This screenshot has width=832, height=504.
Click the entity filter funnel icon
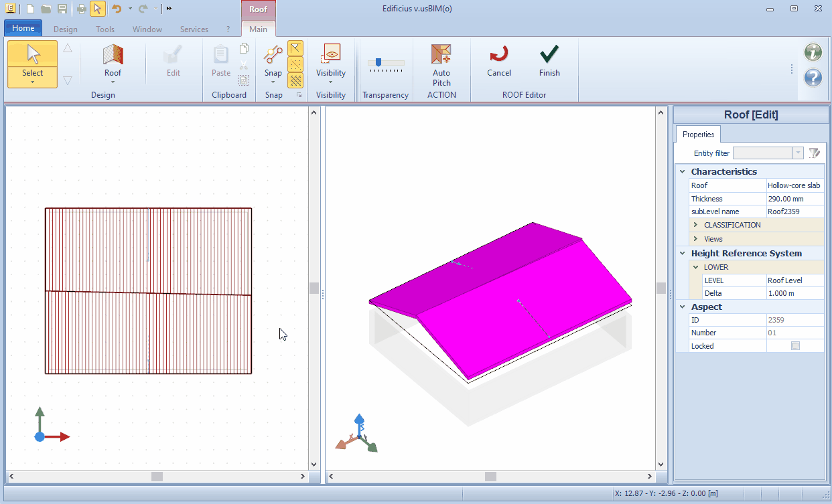coord(815,153)
